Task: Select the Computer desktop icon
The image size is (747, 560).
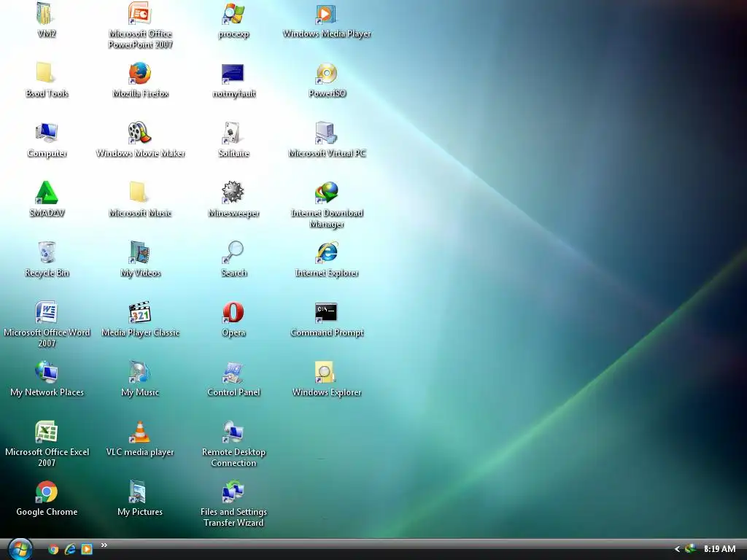Action: [x=46, y=133]
